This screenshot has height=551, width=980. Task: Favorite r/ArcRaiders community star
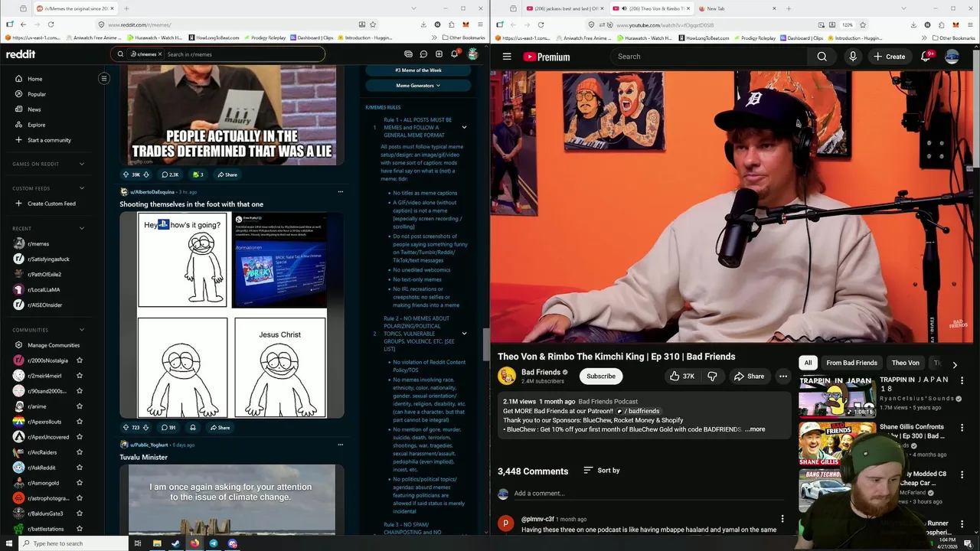pyautogui.click(x=80, y=452)
